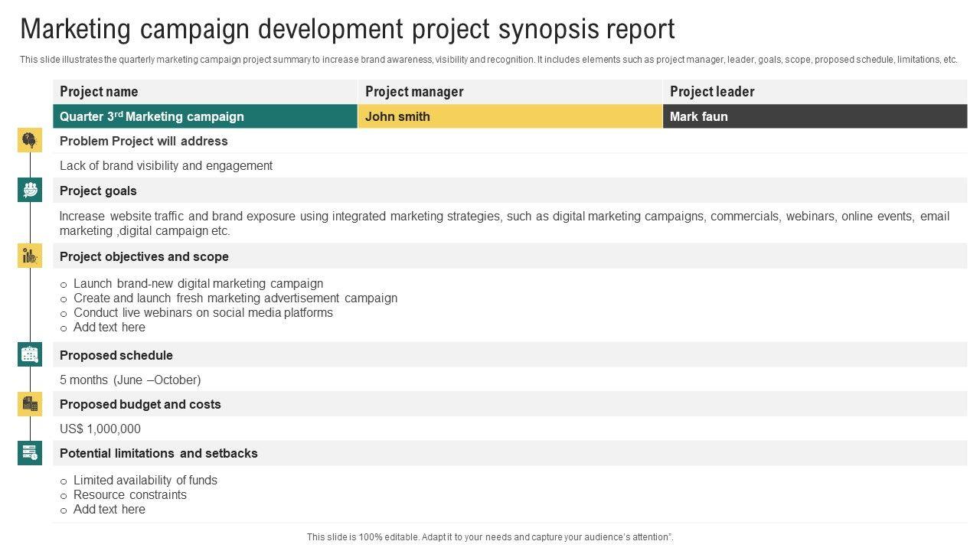Select the Project goals section heading
Screen dimensions: 980x551
(98, 191)
